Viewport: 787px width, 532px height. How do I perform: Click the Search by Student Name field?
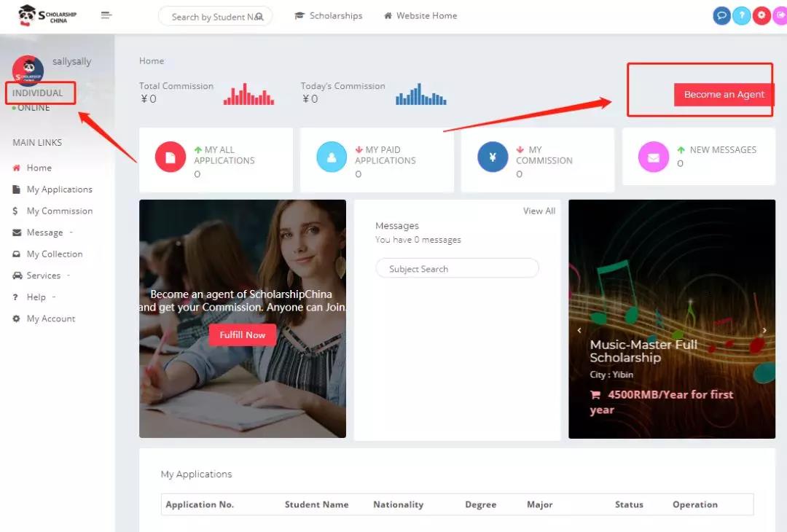click(x=215, y=17)
